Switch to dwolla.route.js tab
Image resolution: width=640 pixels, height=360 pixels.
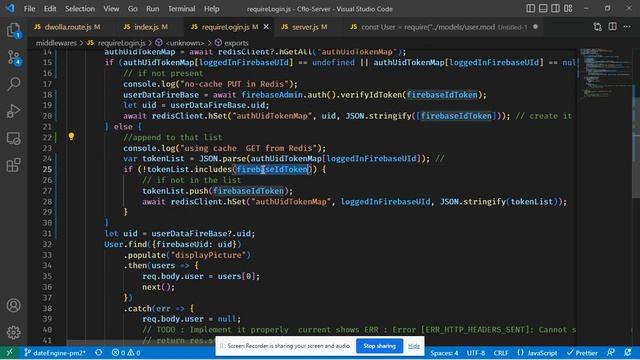coord(67,27)
